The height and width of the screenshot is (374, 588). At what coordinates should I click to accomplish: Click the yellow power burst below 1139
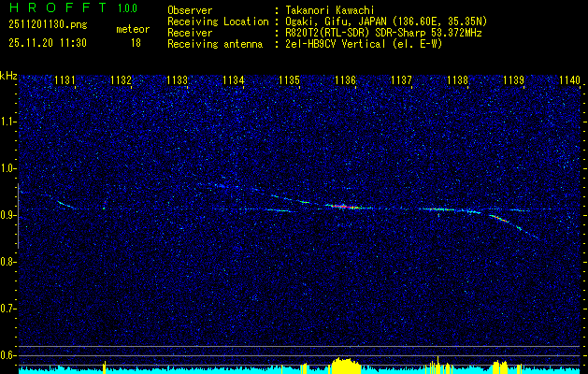click(500, 367)
